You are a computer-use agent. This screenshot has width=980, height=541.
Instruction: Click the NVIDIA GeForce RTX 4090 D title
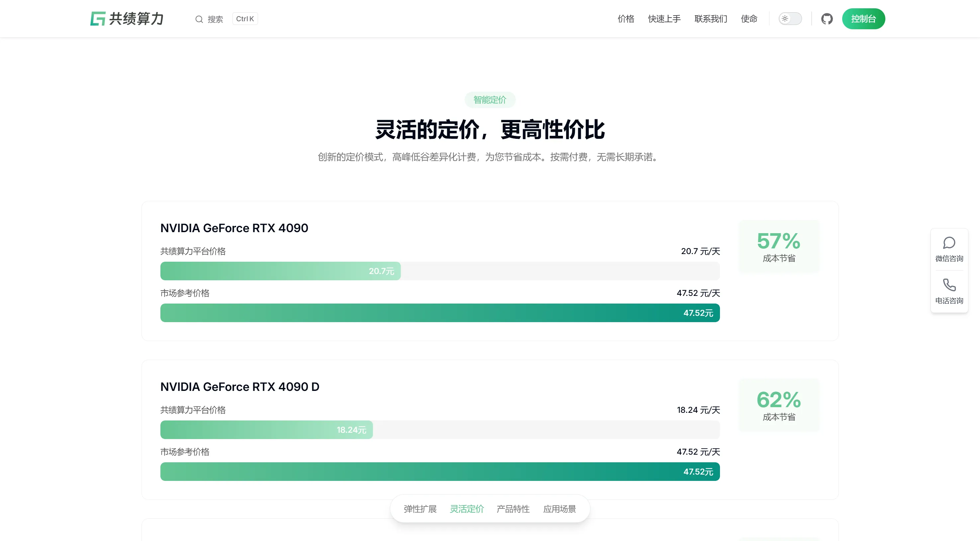pos(240,387)
